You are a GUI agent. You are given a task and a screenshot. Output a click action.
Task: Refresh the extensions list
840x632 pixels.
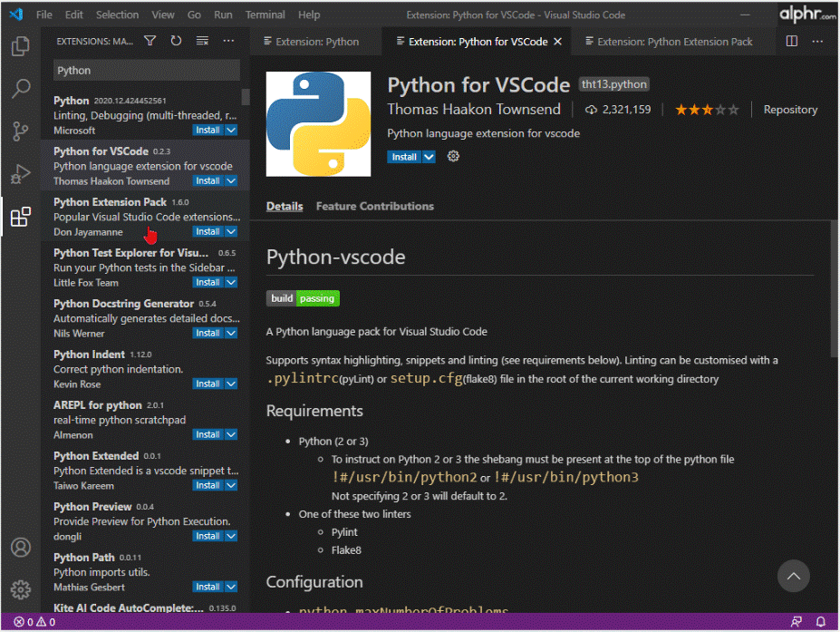[176, 41]
